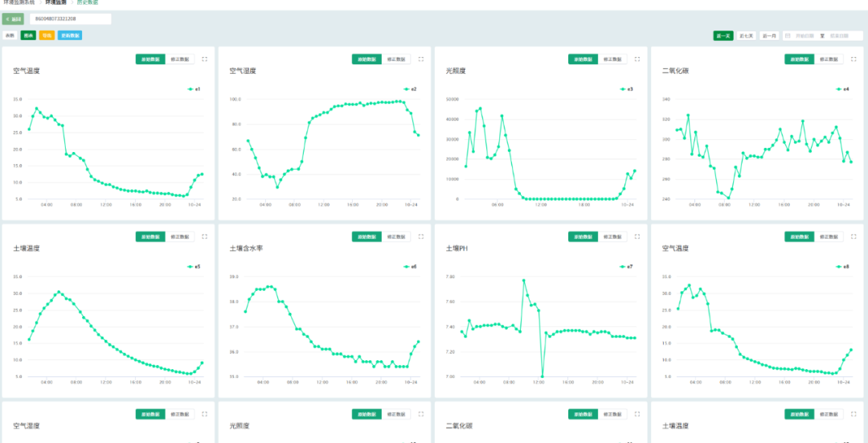The width and height of the screenshot is (868, 443).
Task: Click the 土壤含水率 card title
Action: pos(246,248)
